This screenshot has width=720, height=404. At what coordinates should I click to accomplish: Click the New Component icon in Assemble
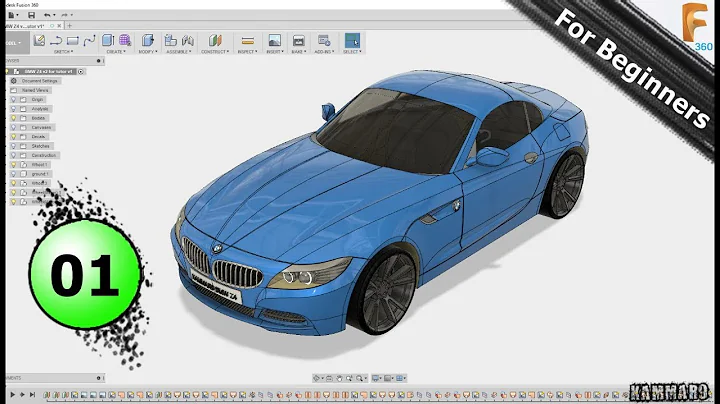171,40
